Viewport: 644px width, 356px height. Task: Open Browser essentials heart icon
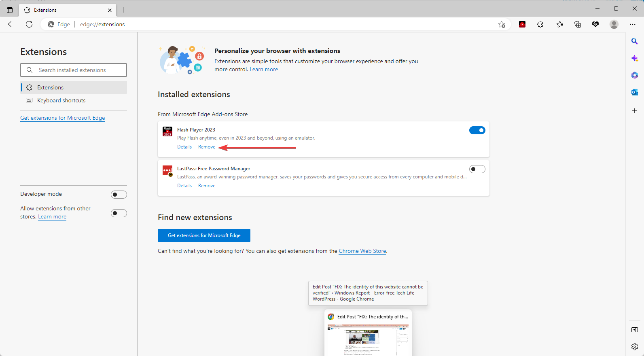[595, 24]
